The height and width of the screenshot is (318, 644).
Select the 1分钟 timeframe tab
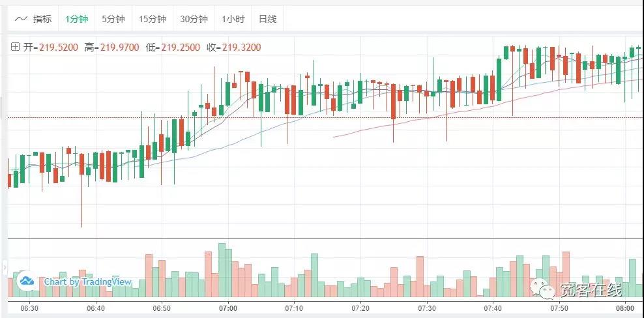click(x=76, y=19)
